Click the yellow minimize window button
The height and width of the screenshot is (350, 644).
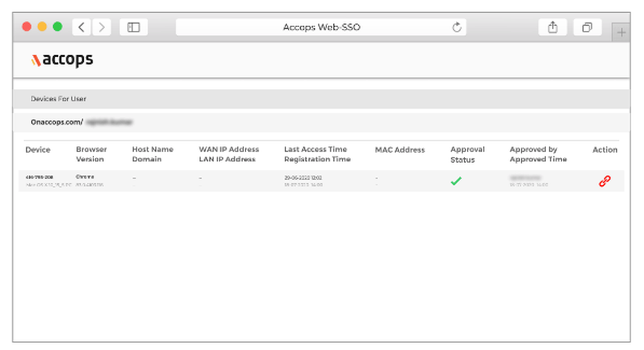[42, 26]
